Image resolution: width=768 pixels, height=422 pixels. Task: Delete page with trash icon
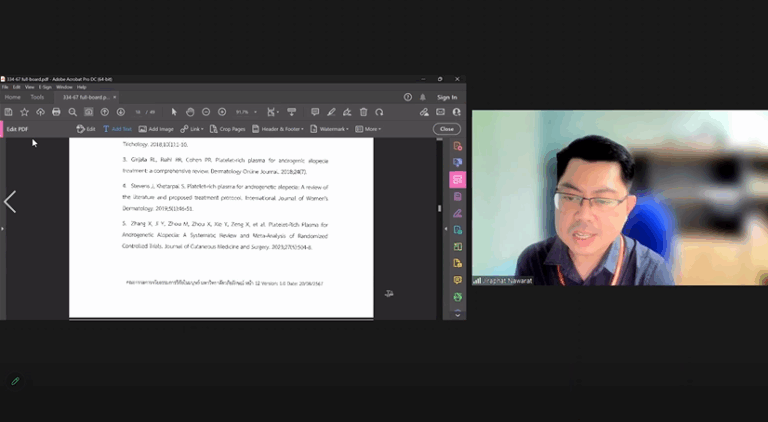pyautogui.click(x=364, y=112)
